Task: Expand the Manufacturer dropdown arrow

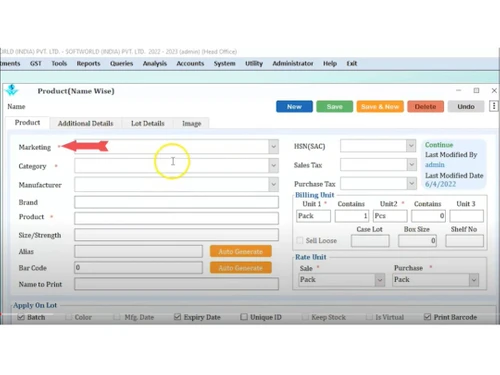Action: point(273,184)
